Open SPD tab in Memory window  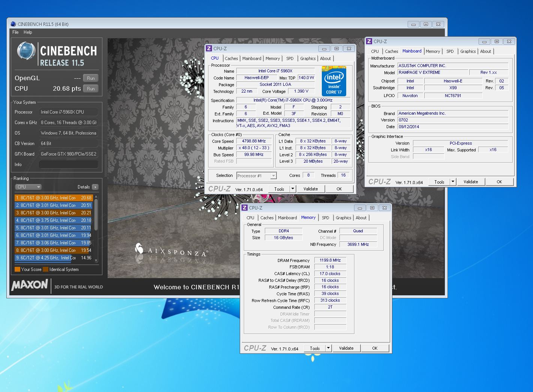coord(326,218)
